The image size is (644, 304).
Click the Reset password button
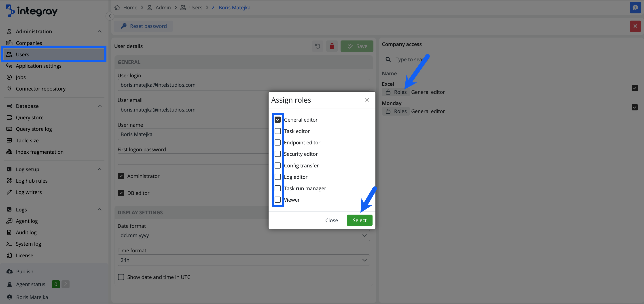click(144, 26)
